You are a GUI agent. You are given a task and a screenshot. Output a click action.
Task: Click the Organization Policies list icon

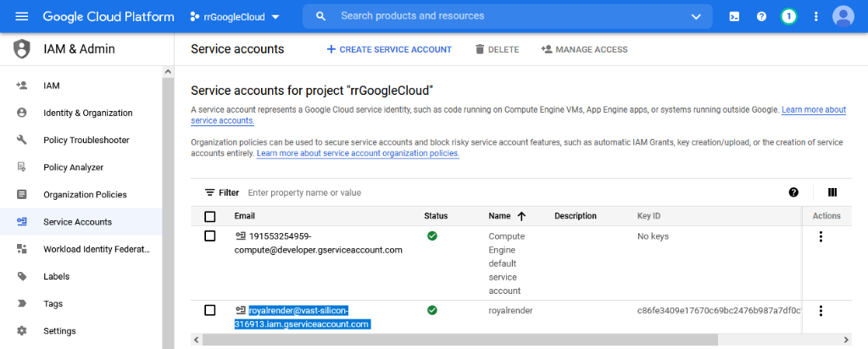point(21,194)
